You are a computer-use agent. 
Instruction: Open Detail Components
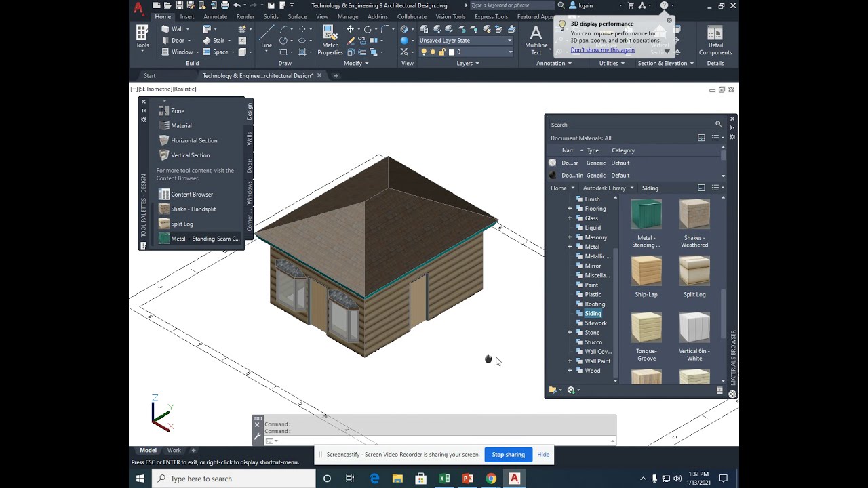coord(715,40)
